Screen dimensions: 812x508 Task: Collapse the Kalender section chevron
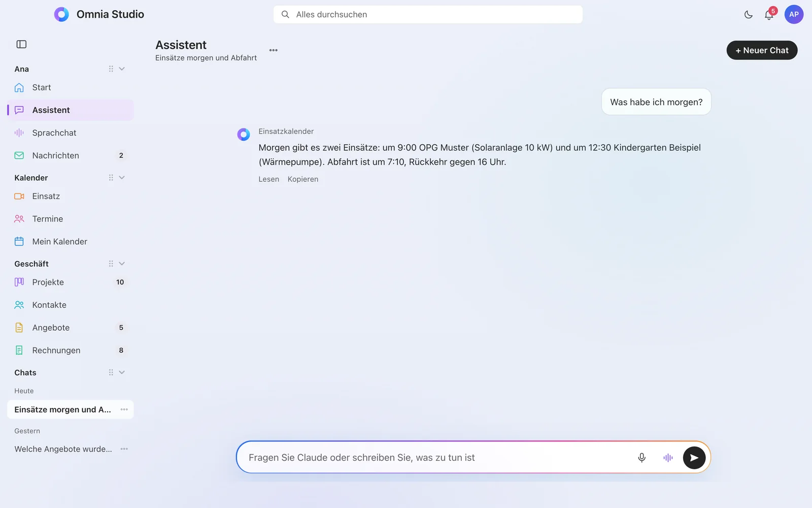[x=122, y=178]
